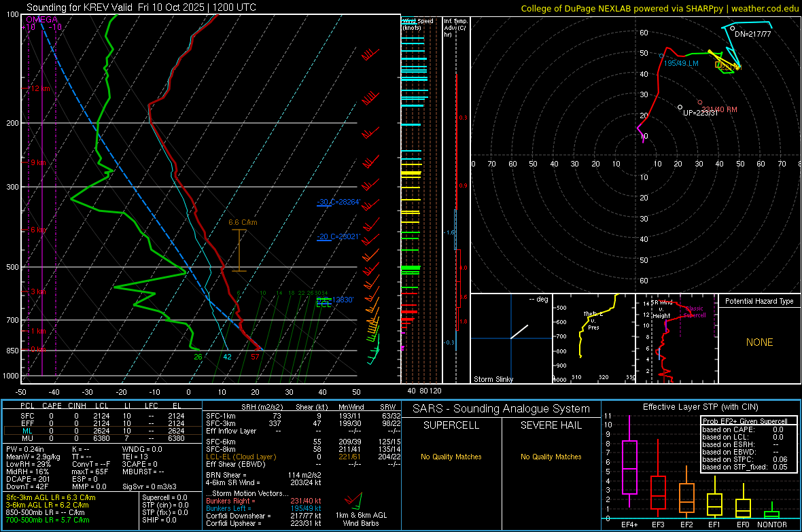Click the 'College of DuPage NEXLAB' credit text
This screenshot has height=532, width=802.
pos(576,8)
